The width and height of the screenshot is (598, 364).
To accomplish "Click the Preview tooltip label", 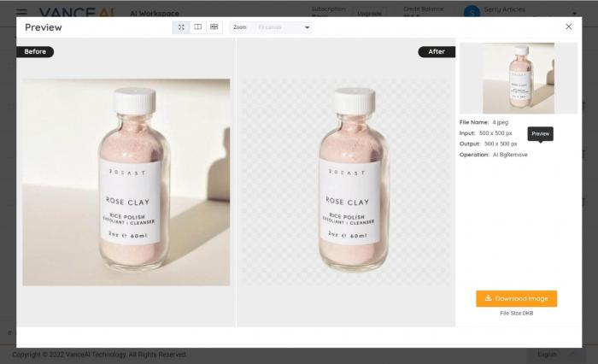I will (x=541, y=134).
